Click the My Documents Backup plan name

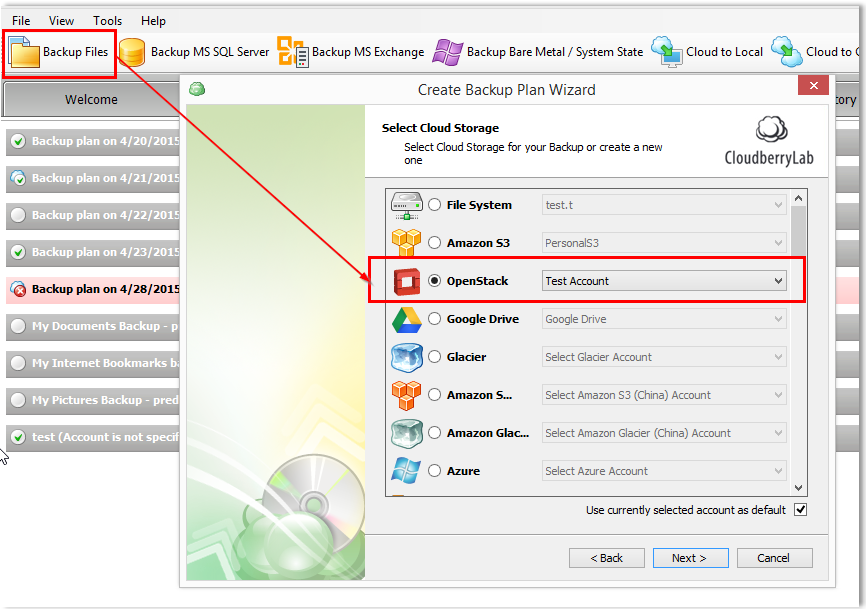pyautogui.click(x=105, y=326)
